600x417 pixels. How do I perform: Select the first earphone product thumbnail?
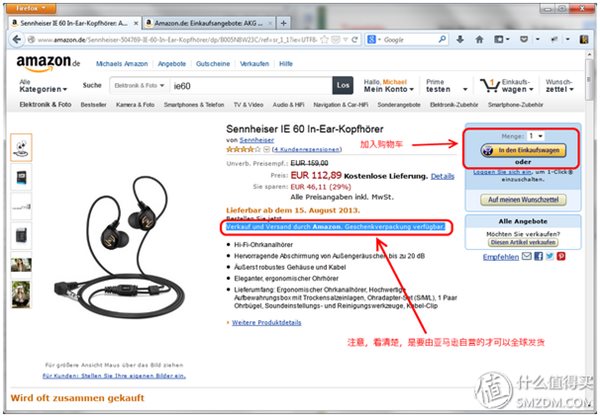[x=21, y=147]
